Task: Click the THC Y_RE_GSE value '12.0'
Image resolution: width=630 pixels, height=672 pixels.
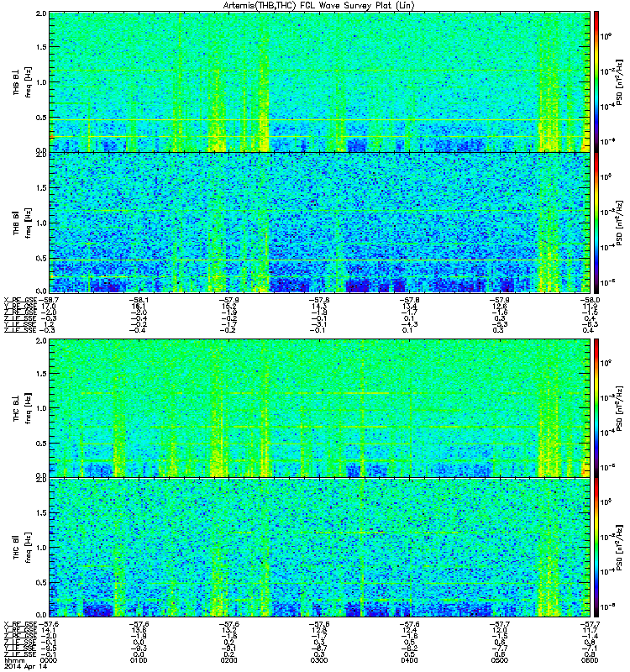Action: (x=500, y=630)
